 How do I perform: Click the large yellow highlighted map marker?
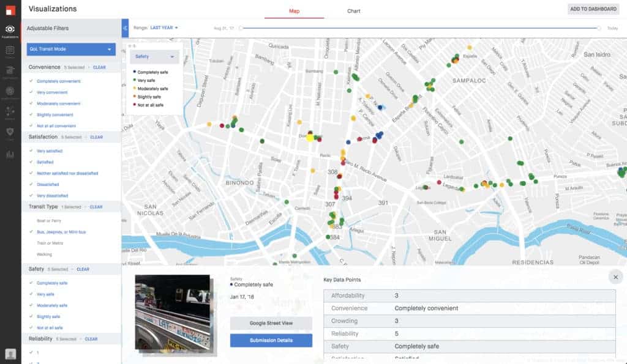click(x=310, y=138)
